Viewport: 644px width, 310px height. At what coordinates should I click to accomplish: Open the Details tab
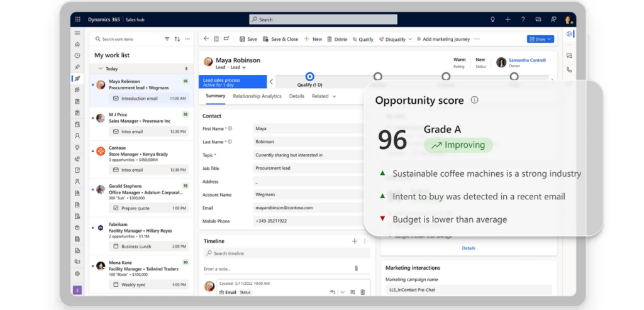click(x=297, y=96)
